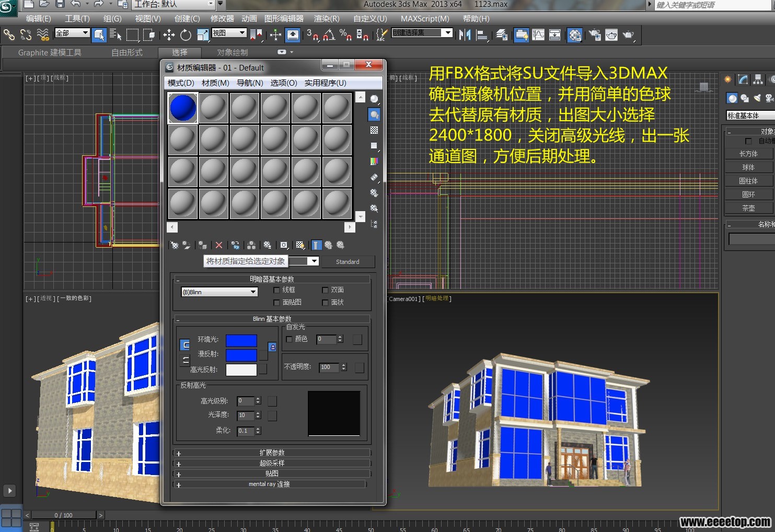775x532 pixels.
Task: Select the blue material sample sphere slot
Action: pos(183,108)
